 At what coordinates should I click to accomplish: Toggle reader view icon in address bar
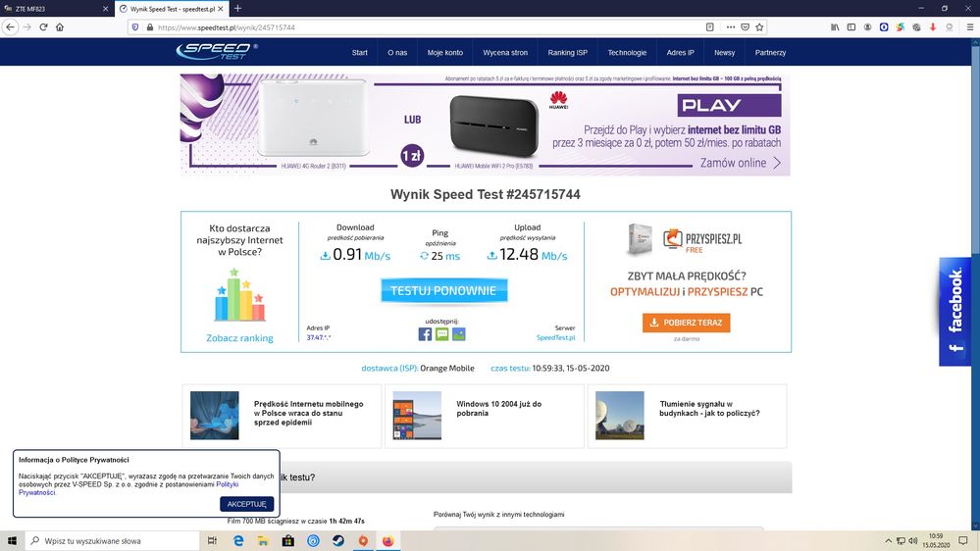tap(710, 27)
